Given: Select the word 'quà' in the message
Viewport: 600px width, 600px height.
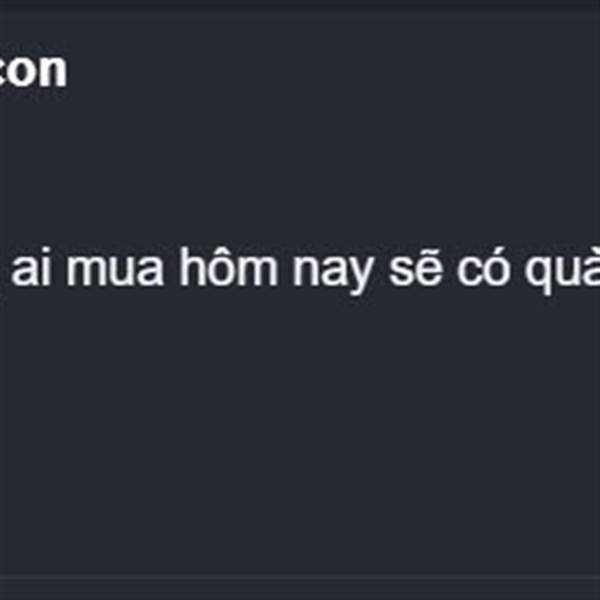Looking at the screenshot, I should click(x=562, y=272).
